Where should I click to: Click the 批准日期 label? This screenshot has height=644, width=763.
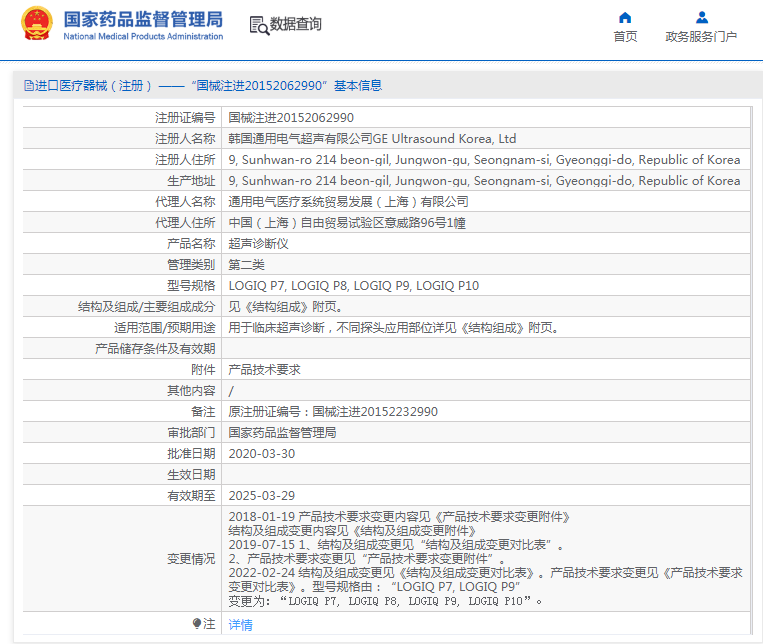pyautogui.click(x=191, y=454)
